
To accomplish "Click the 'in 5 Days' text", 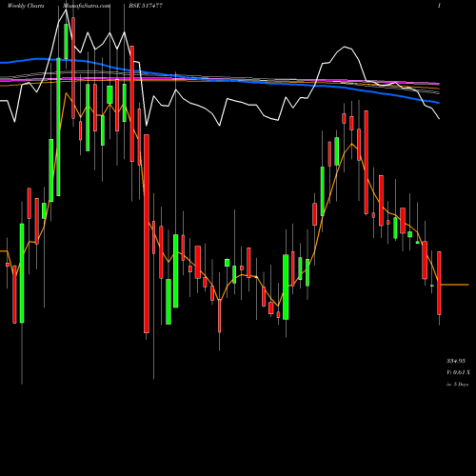I will point(457,385).
